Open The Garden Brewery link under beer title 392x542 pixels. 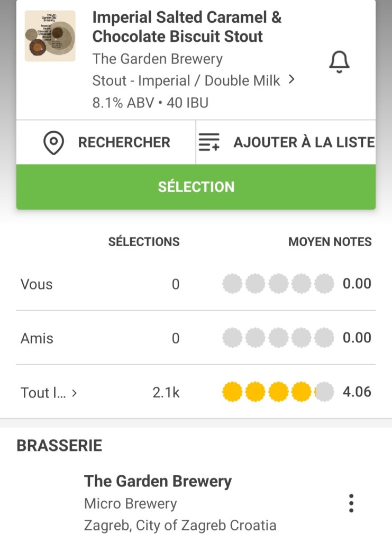[x=157, y=59]
